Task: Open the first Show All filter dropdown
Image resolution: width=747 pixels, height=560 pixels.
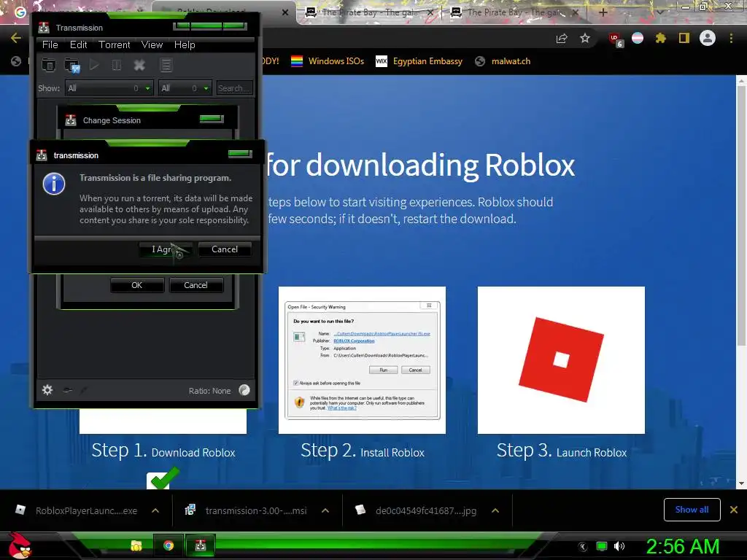Action: click(x=109, y=88)
